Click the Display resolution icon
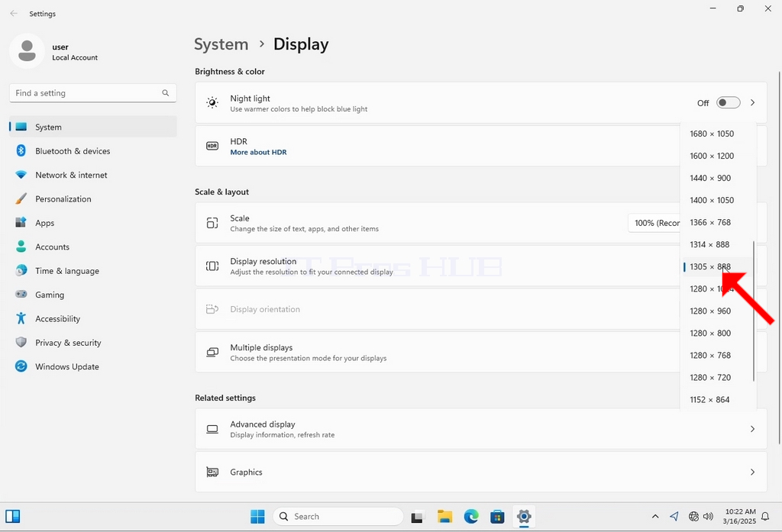The image size is (782, 532). [212, 266]
